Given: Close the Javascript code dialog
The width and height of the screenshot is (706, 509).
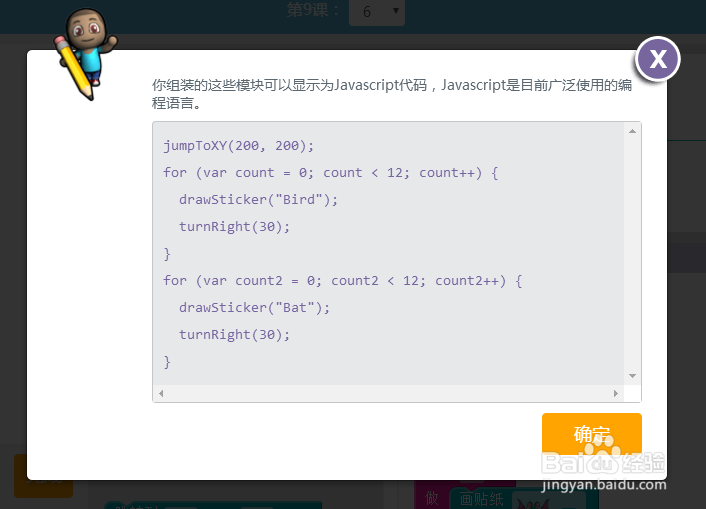Looking at the screenshot, I should click(x=658, y=59).
